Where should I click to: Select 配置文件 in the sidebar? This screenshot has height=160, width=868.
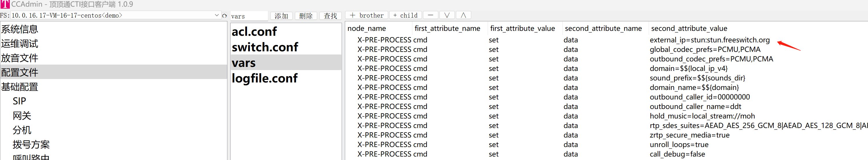point(114,72)
